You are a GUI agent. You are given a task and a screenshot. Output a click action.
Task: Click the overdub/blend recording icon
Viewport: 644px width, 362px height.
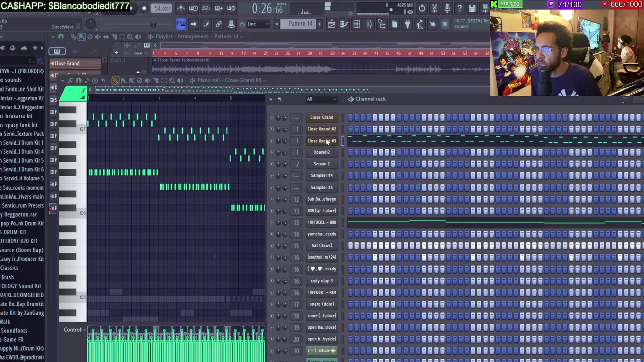tap(218, 8)
